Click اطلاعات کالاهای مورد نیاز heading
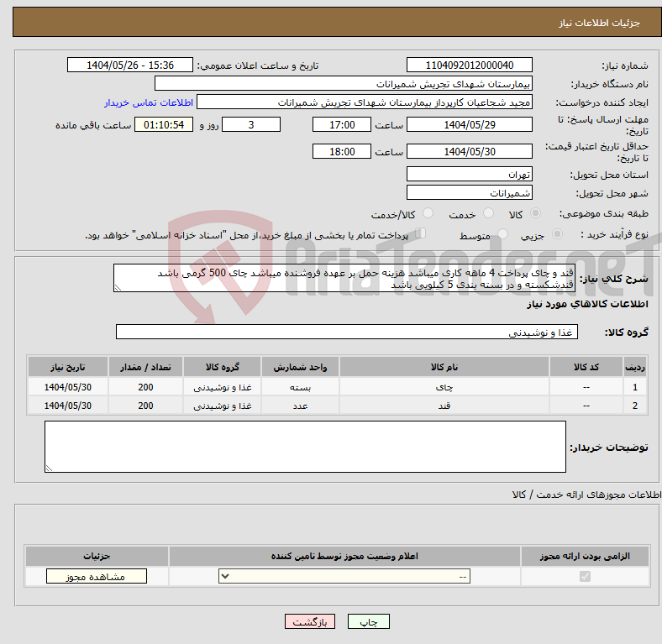 [x=587, y=304]
